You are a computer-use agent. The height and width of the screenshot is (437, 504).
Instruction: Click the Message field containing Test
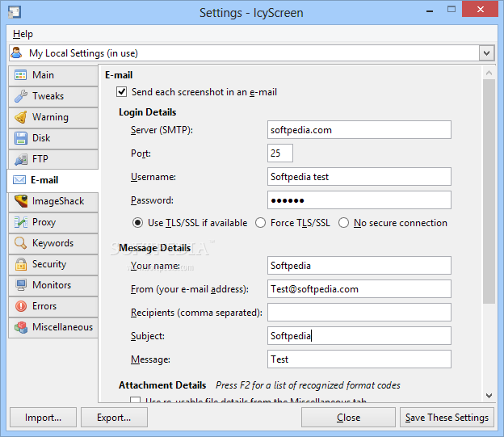359,359
